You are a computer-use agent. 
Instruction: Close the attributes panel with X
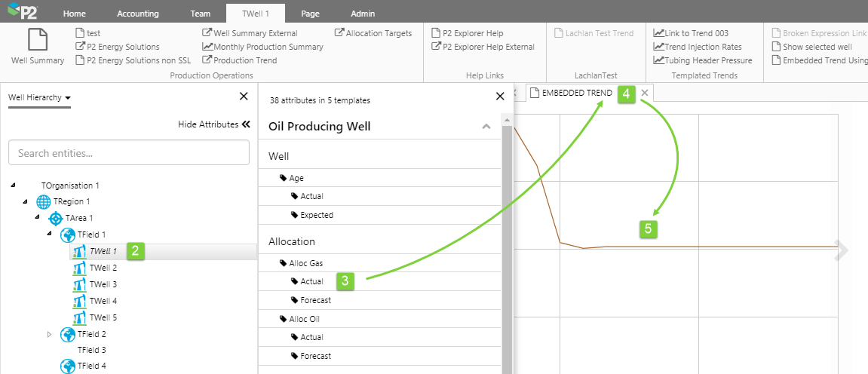(x=499, y=96)
